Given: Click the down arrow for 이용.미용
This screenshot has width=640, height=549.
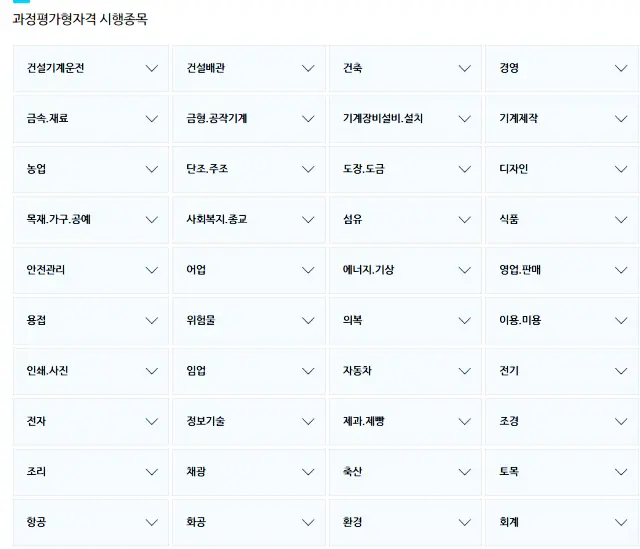Looking at the screenshot, I should (621, 320).
